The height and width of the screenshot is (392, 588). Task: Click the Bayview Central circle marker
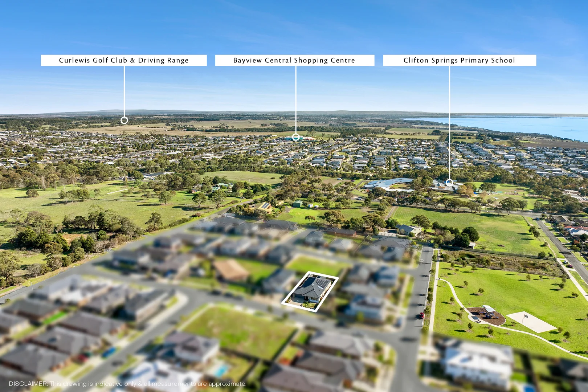tap(296, 137)
